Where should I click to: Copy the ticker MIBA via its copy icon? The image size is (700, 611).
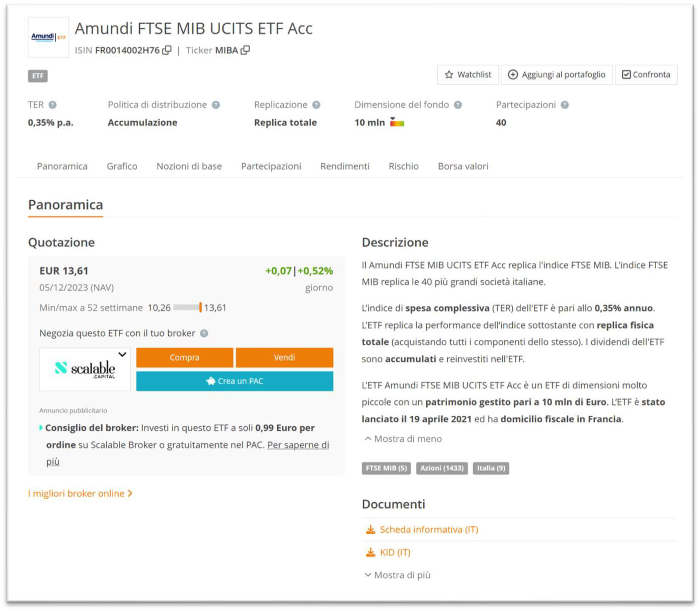pyautogui.click(x=246, y=51)
